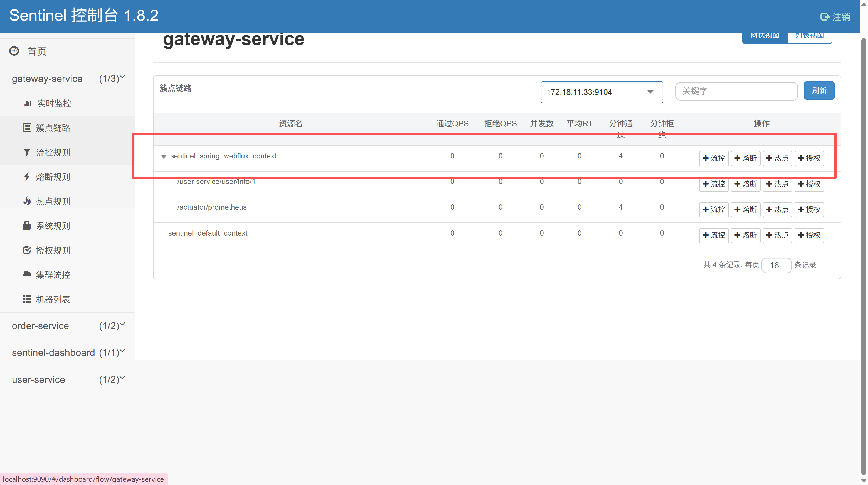Click the 并发数 column header

[x=541, y=123]
